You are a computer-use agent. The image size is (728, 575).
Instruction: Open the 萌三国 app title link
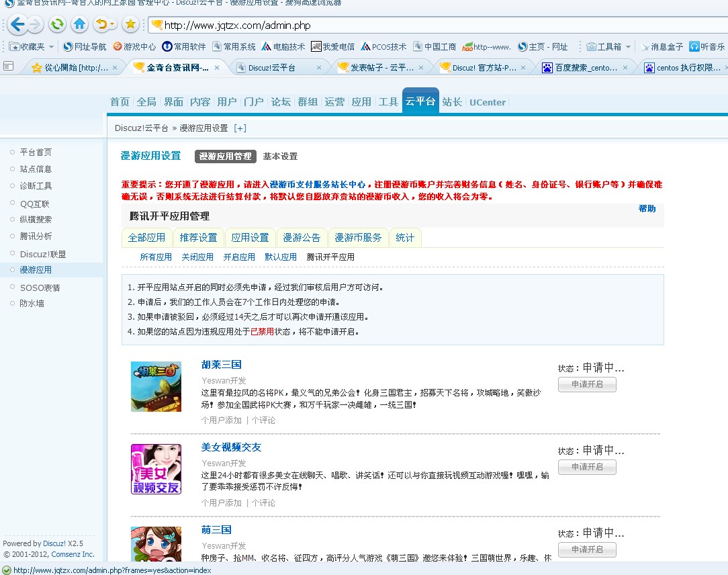[x=216, y=530]
